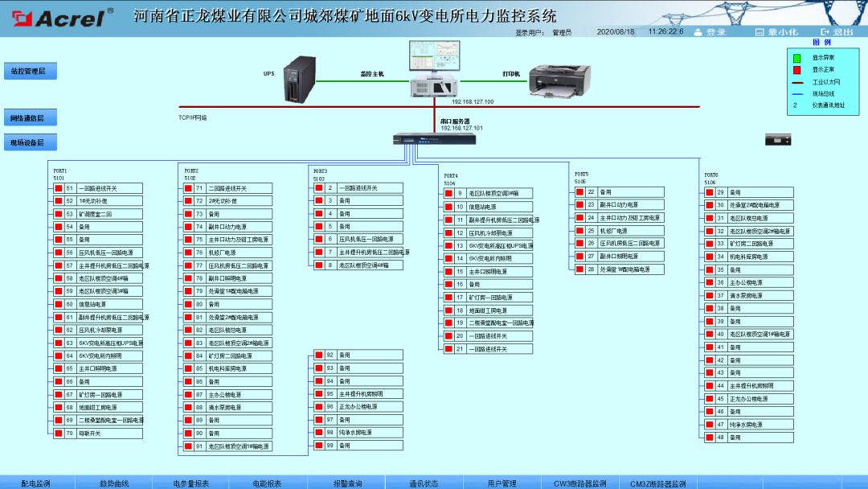Image resolution: width=868 pixels, height=489 pixels.
Task: Click the printer device icon
Action: coord(559,80)
